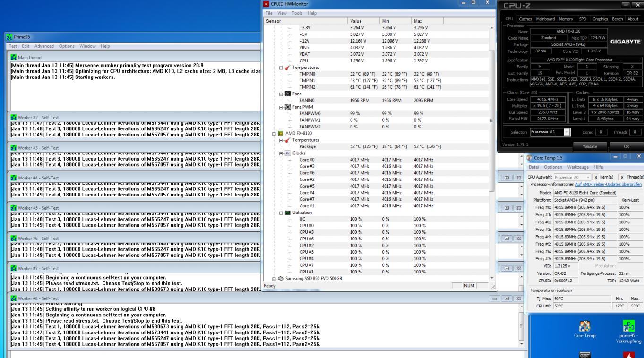Click thermometer icon of Temperatures above Package
644x358 pixels.
[288, 140]
